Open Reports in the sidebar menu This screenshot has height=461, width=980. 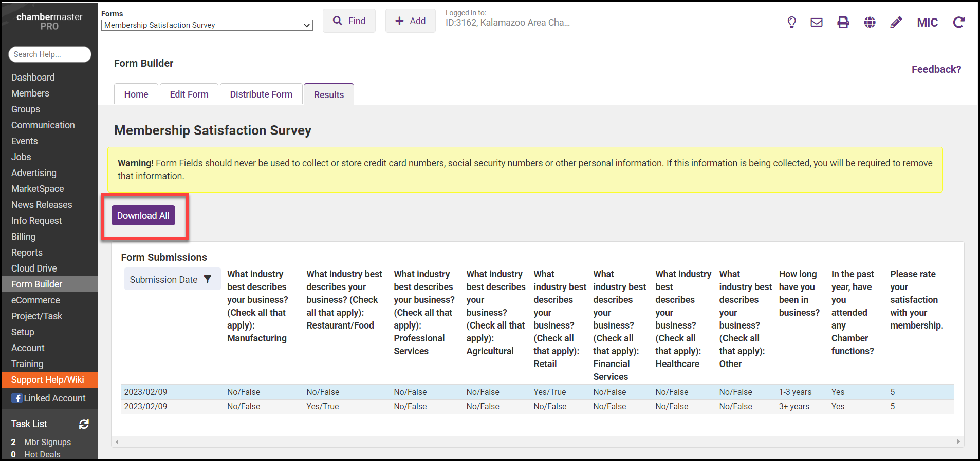[27, 253]
